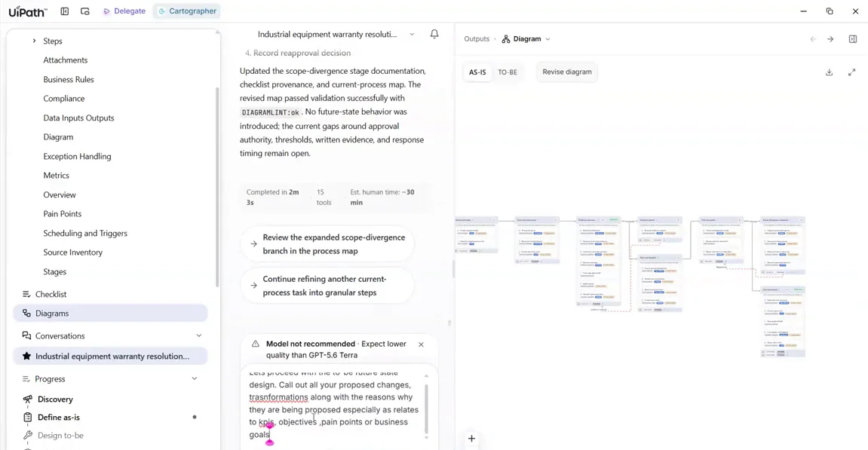This screenshot has width=868, height=450.
Task: Select Scheduling and Triggers
Action: point(85,233)
